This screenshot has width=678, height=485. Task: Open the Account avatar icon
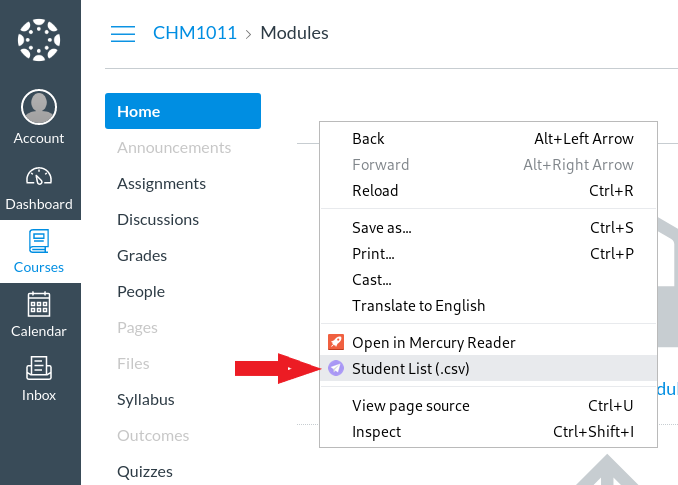(39, 107)
